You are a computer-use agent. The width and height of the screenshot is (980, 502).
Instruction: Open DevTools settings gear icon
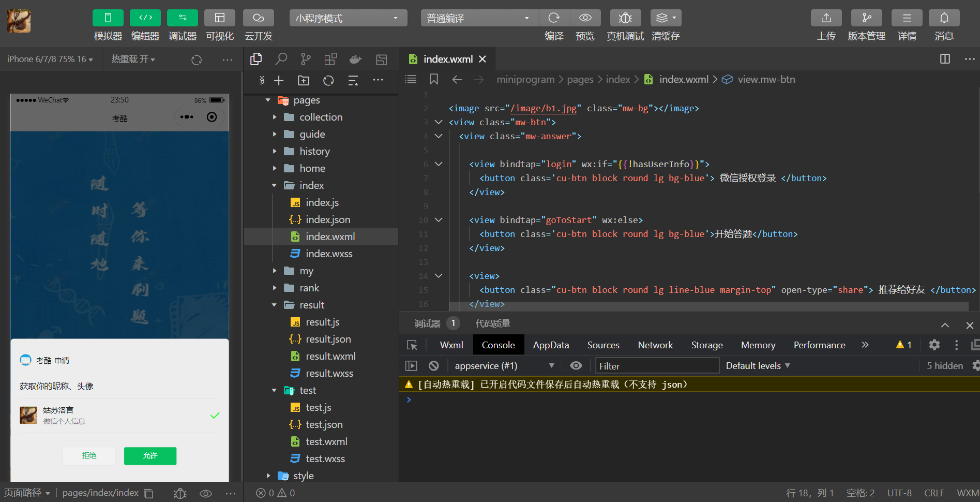pyautogui.click(x=934, y=345)
